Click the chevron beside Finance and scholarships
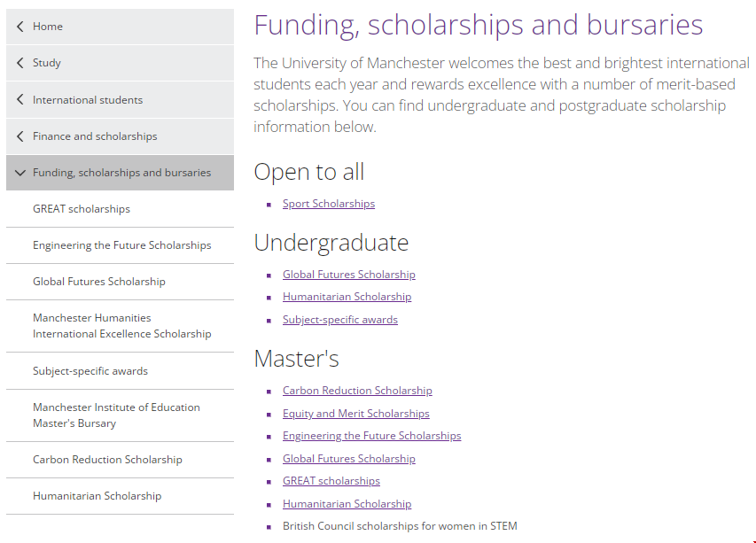 click(20, 136)
